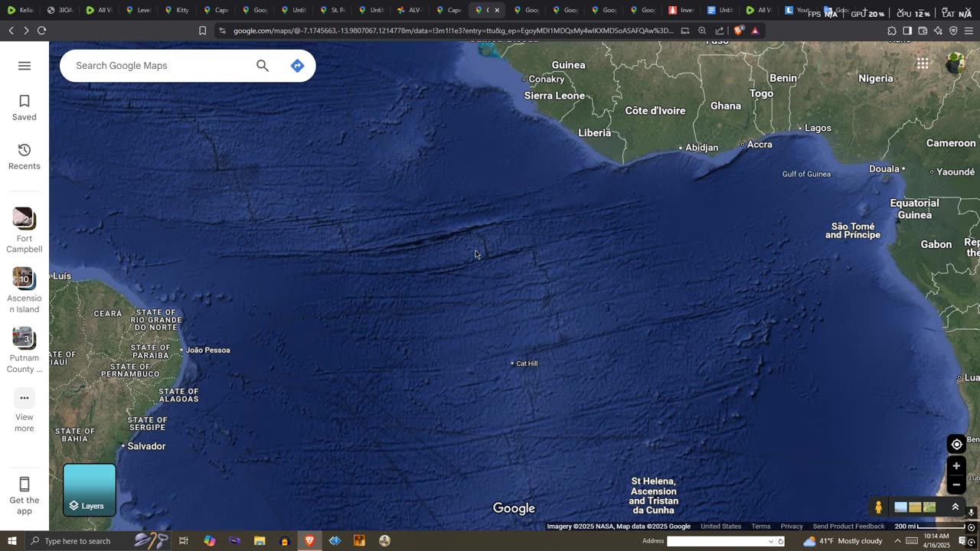Open the clock showing 10:14 AM
Viewport: 980px width, 551px height.
point(936,541)
